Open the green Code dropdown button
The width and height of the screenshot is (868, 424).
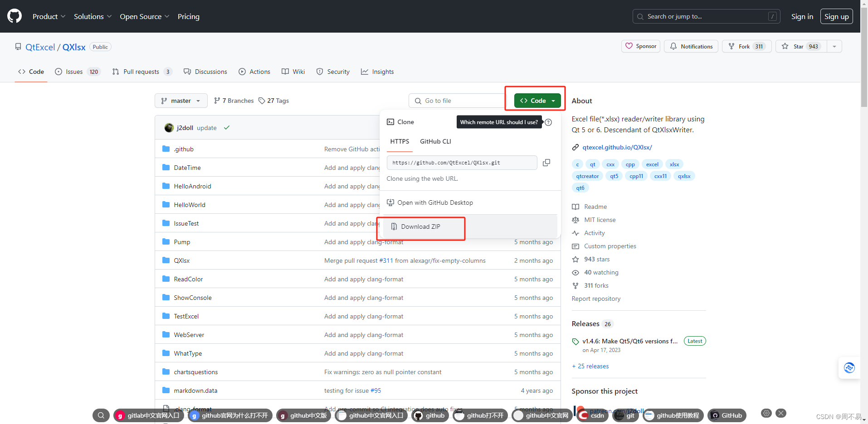pos(537,101)
